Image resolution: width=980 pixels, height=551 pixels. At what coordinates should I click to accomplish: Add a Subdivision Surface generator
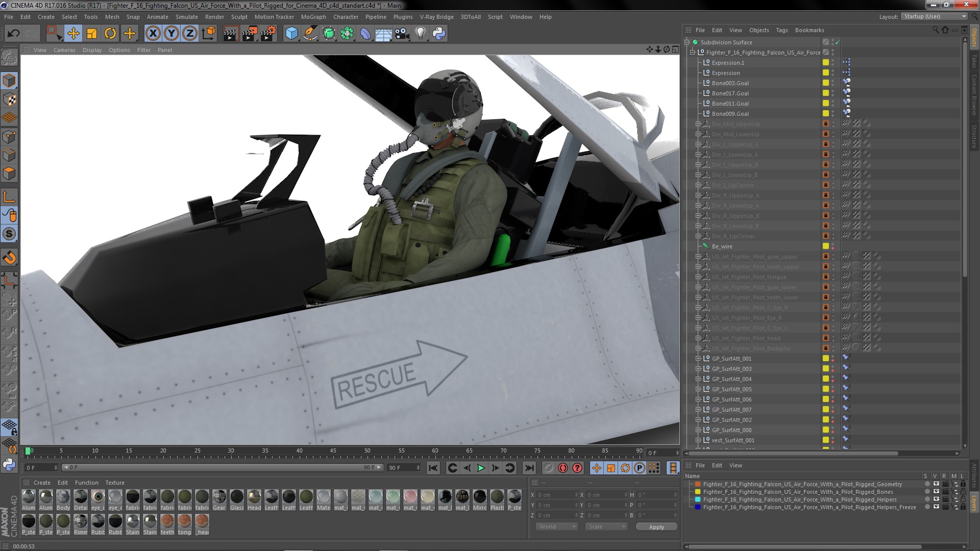click(x=329, y=34)
